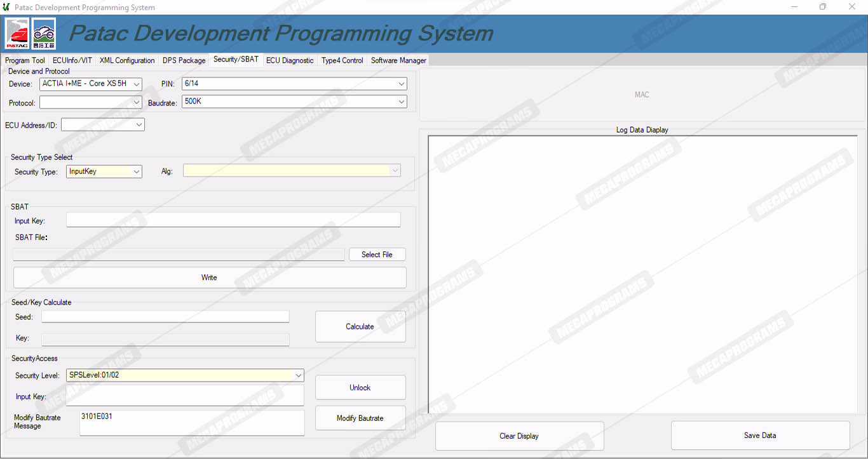This screenshot has width=868, height=459.
Task: Select the Security/SBAT tab
Action: (x=236, y=59)
